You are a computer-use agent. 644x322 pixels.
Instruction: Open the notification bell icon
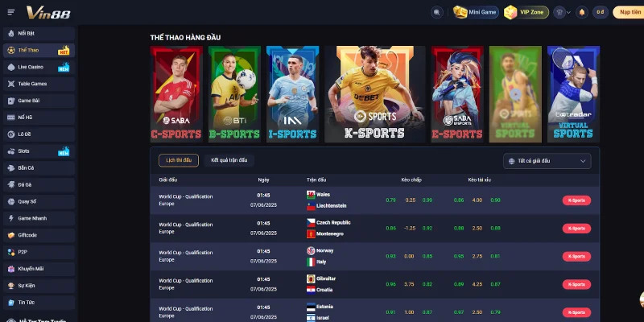581,12
